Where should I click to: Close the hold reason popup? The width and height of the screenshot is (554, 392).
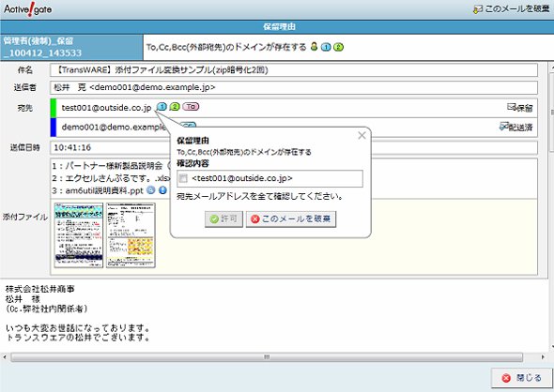pyautogui.click(x=362, y=135)
